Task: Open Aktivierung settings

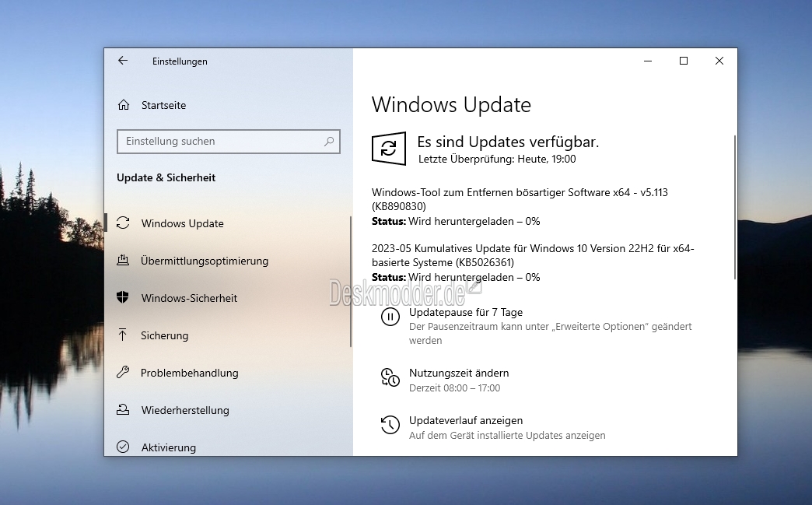Action: pos(168,447)
